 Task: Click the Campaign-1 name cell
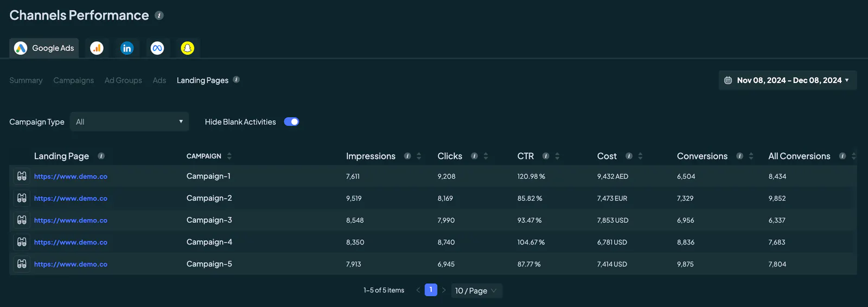[x=208, y=176]
